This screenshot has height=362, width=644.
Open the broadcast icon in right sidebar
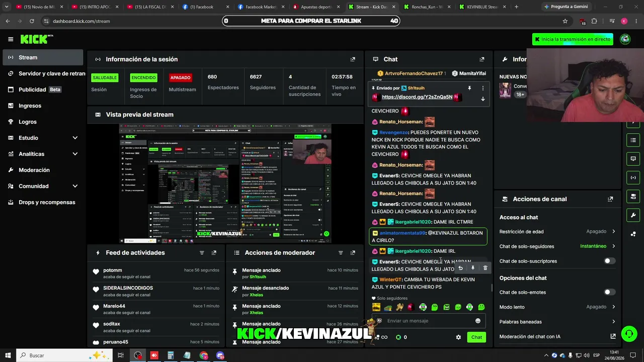[x=633, y=177]
